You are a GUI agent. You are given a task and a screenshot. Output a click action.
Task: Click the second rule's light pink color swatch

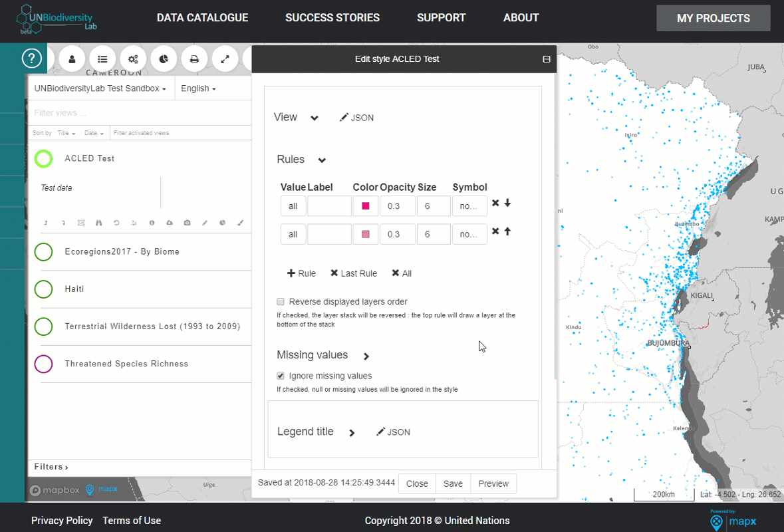[x=366, y=234]
